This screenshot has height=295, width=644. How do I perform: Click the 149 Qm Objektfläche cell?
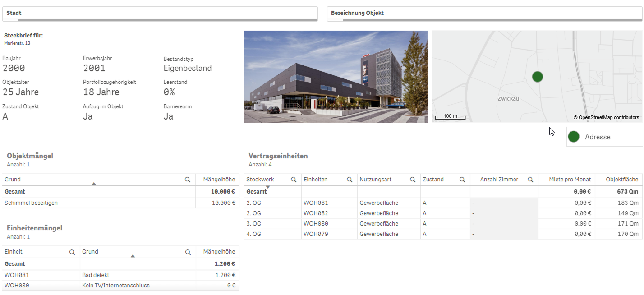[628, 213]
